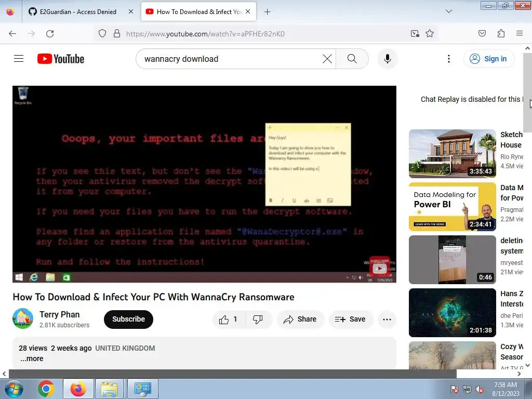Click the Sign in button
The height and width of the screenshot is (399, 532).
click(489, 59)
